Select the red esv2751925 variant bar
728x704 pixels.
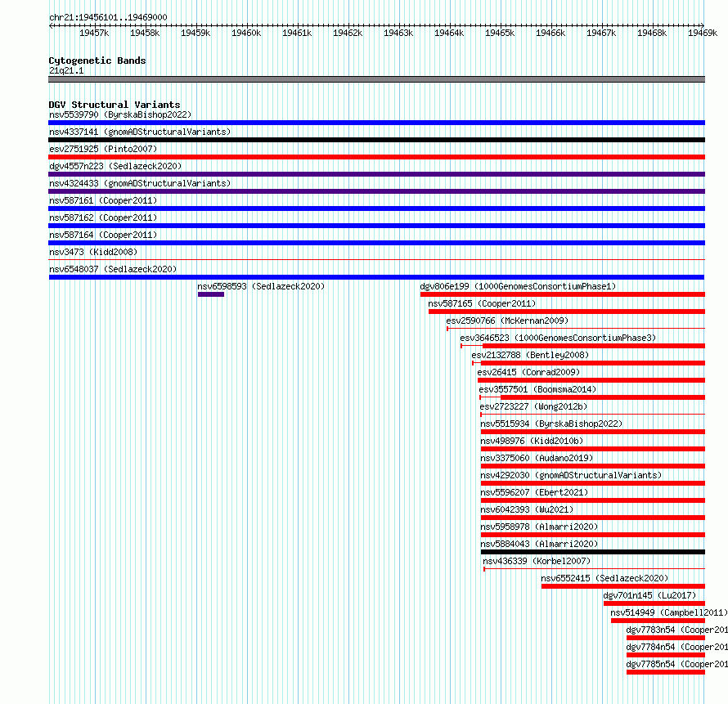tap(376, 157)
